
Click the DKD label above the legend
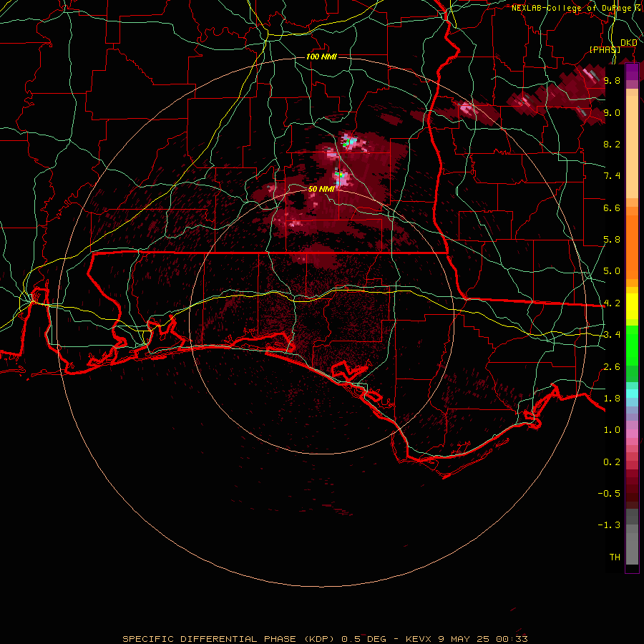tap(628, 43)
